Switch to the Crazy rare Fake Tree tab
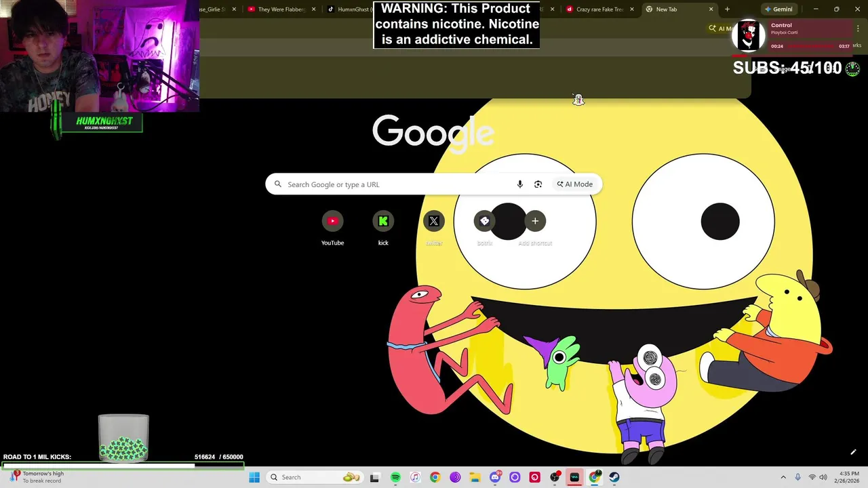Screen dimensions: 868x488 pos(599,9)
